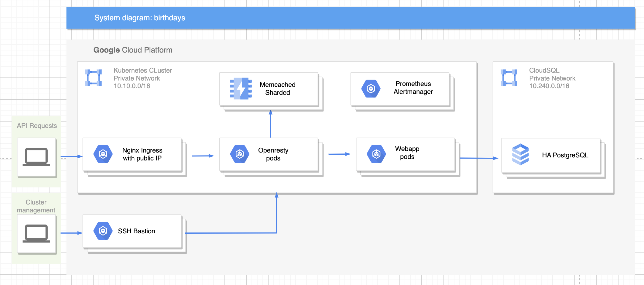
Task: Select the SSH Bastion hexagon icon
Action: (103, 231)
